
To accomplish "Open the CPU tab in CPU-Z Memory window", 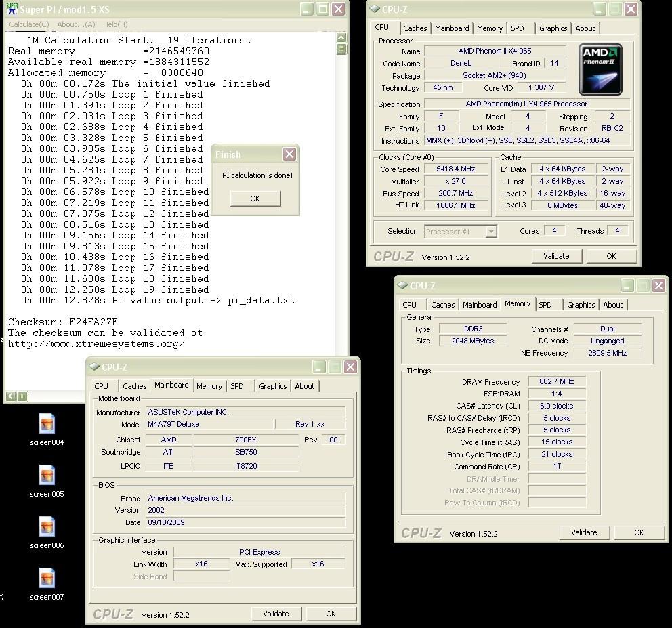I will 409,305.
